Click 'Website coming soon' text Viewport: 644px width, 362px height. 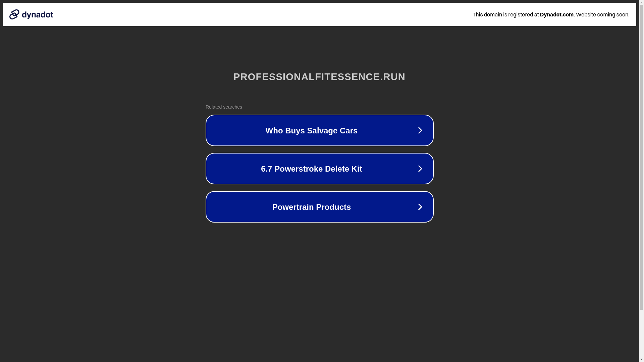[x=602, y=14]
